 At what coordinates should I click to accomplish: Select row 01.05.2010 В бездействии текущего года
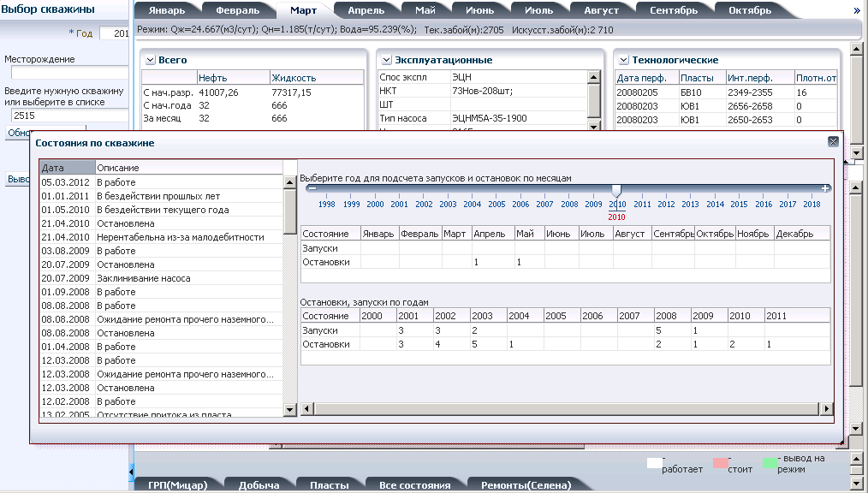[161, 210]
